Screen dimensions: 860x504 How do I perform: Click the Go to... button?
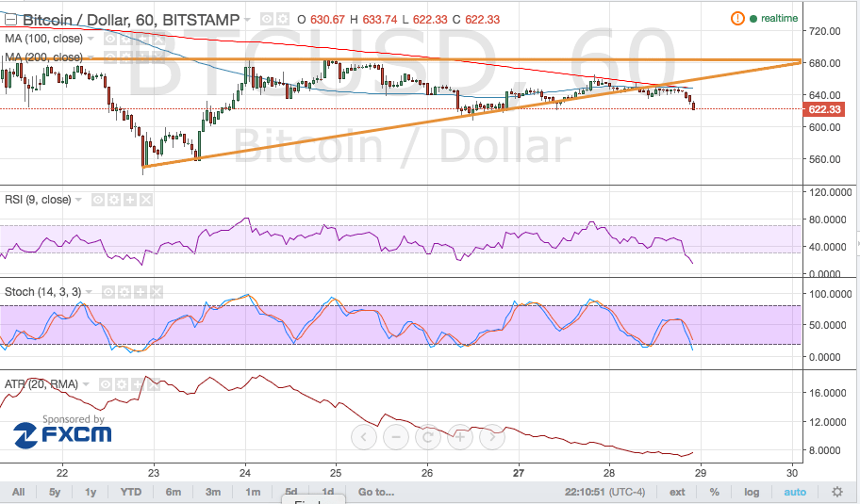click(x=376, y=493)
